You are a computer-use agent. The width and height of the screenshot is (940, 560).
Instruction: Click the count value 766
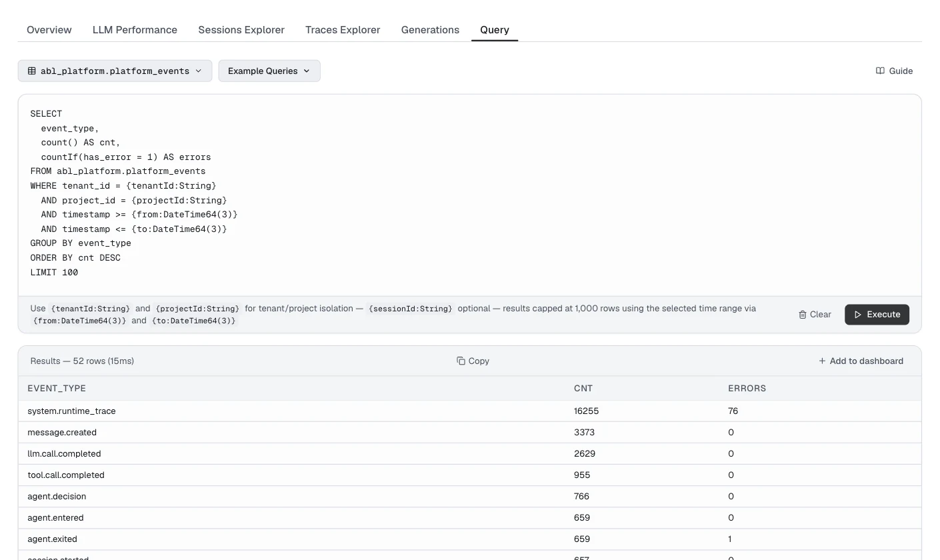point(581,497)
